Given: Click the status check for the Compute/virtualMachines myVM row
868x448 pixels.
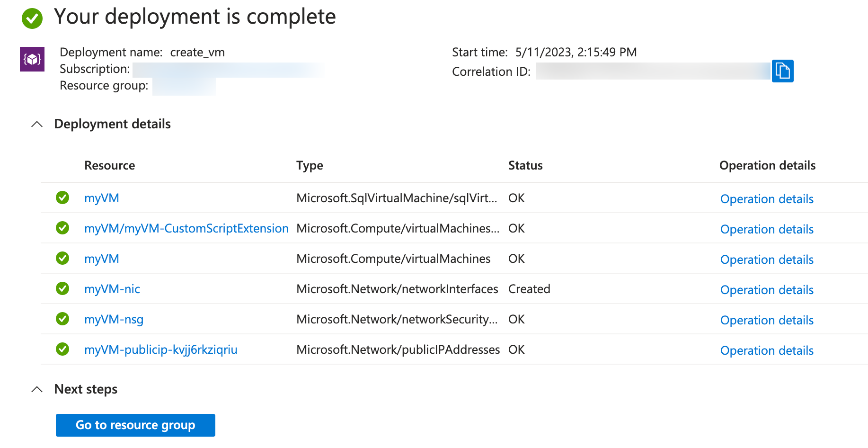Looking at the screenshot, I should pos(62,258).
